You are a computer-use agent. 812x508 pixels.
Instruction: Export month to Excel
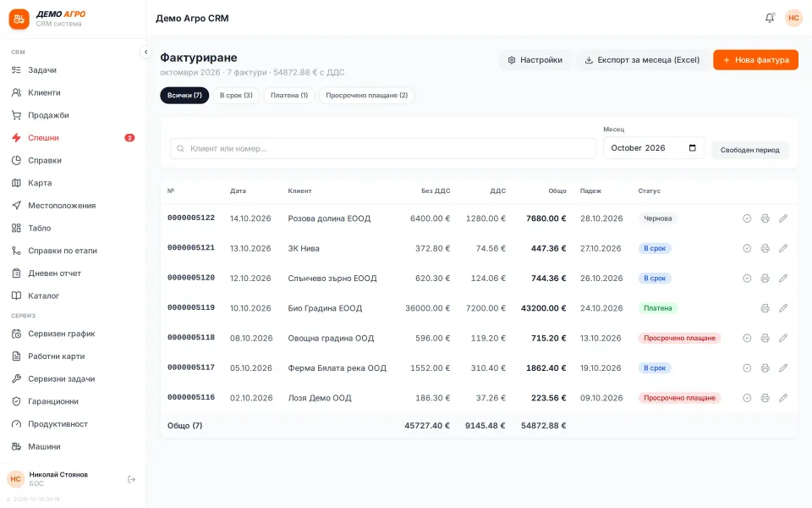pyautogui.click(x=642, y=60)
